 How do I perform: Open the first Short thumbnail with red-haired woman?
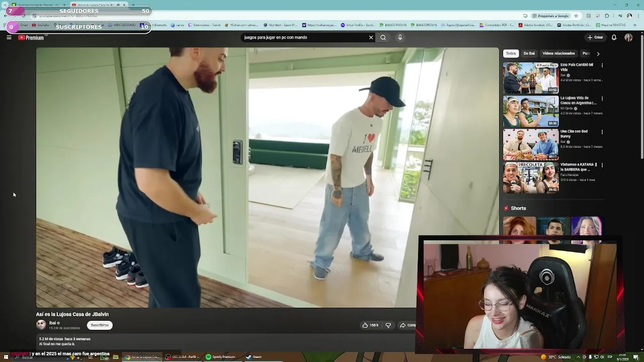(519, 230)
